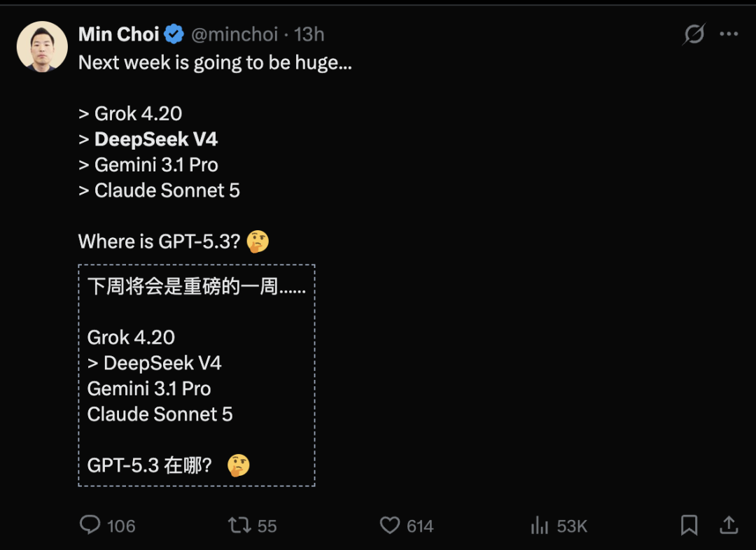This screenshot has width=756, height=550.
Task: Click the reply speech bubble icon
Action: coord(90,525)
